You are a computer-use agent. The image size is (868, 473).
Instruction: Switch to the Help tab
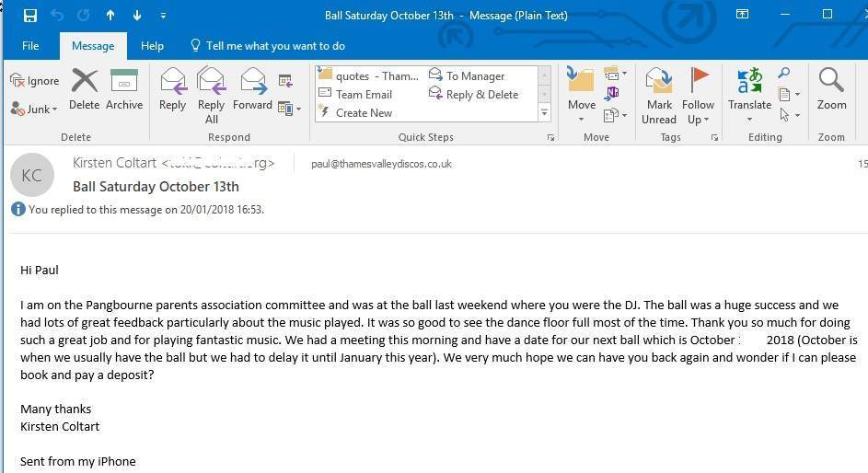tap(152, 46)
